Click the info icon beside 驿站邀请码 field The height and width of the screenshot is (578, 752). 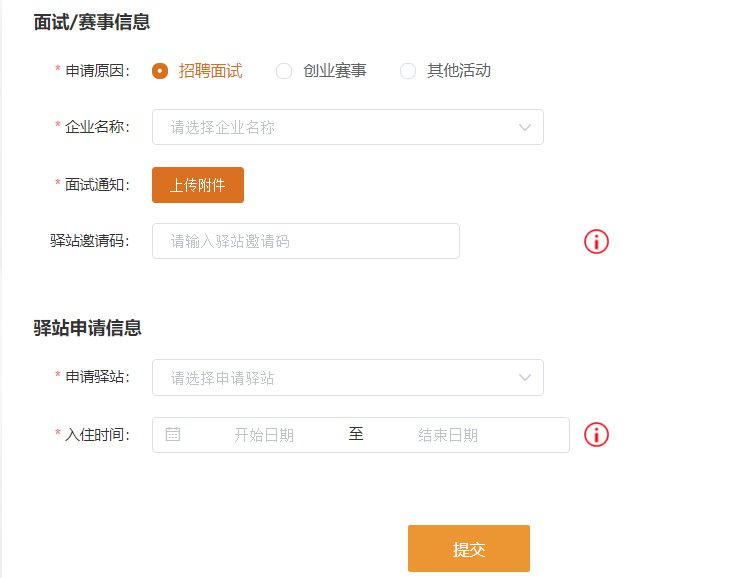[597, 241]
